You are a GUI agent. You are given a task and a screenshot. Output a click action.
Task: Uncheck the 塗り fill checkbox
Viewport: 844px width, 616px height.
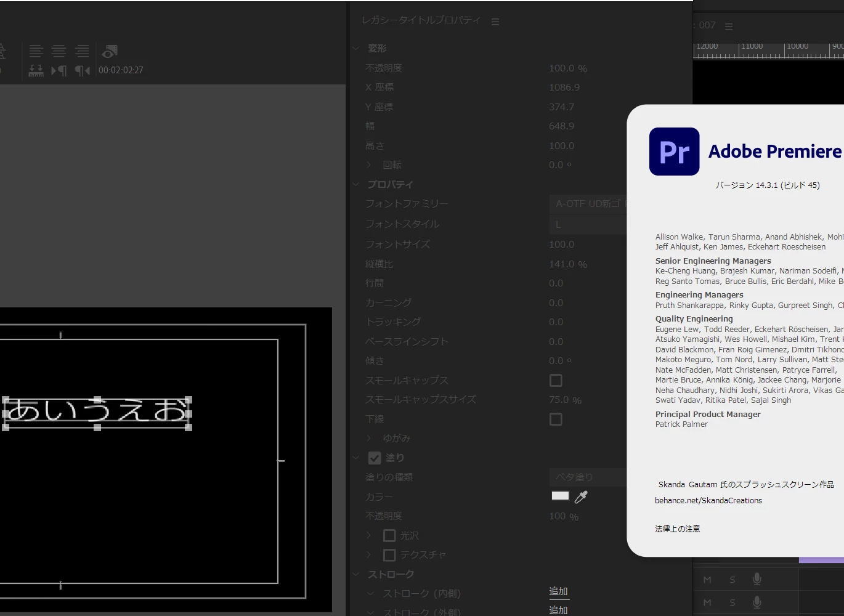(375, 458)
